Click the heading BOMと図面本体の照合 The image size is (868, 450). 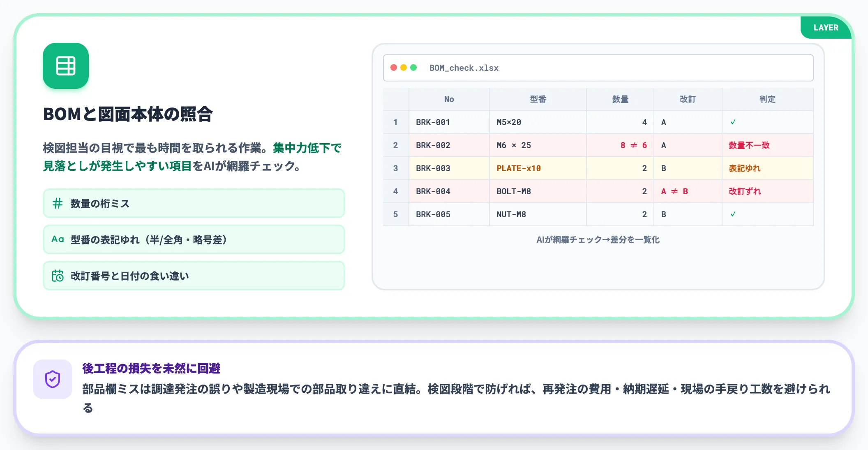point(128,114)
